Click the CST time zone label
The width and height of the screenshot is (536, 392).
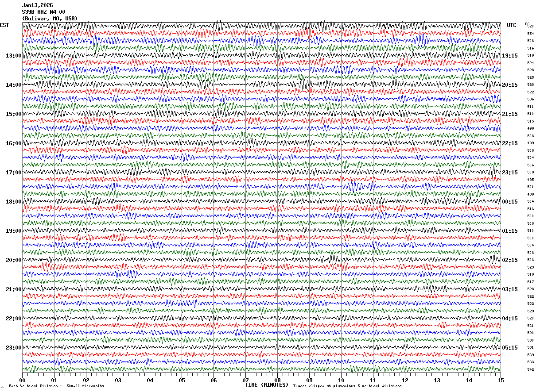tap(4, 25)
